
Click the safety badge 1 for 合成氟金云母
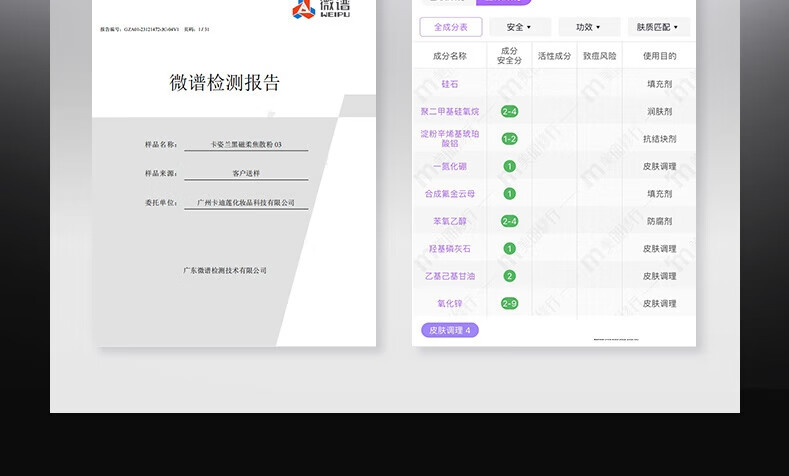[510, 194]
